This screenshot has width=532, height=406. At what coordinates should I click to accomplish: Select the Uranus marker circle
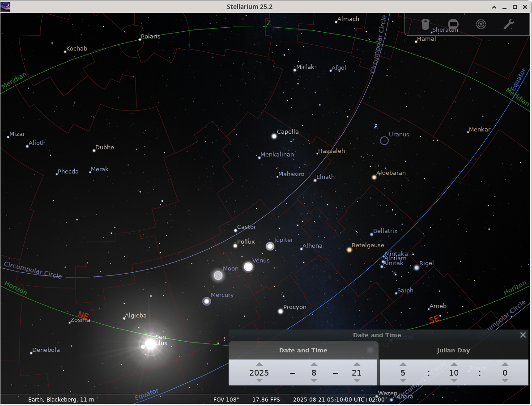click(384, 140)
